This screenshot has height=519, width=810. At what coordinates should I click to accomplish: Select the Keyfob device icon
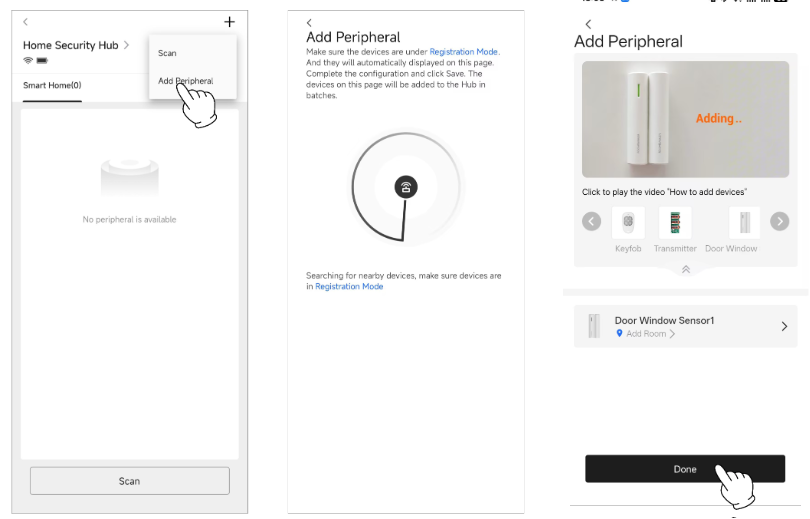coord(628,223)
